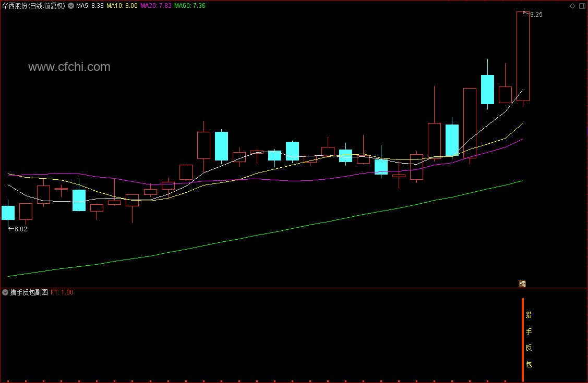Click the orange signal bar in sub-chart
Screen dimensions: 588x383
coord(523,340)
